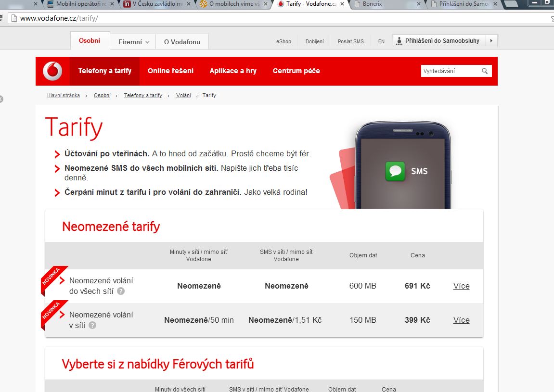The height and width of the screenshot is (392, 554).
Task: Close the 'Přihlášení do Samo' browser tab
Action: [495, 4]
